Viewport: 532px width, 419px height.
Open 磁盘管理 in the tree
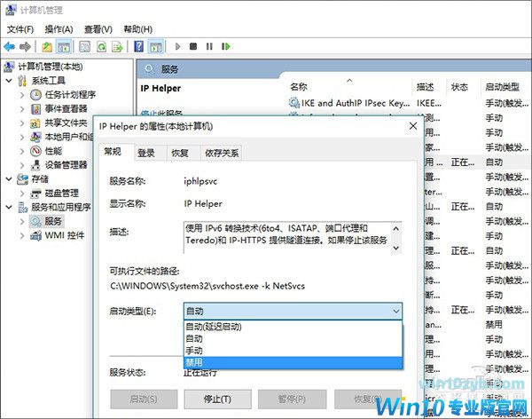coord(62,194)
